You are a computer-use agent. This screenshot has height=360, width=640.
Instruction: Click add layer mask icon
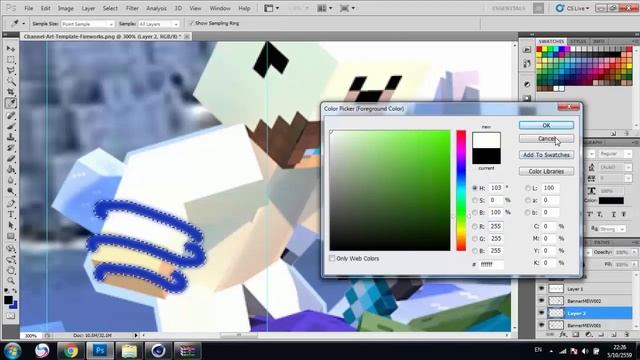[576, 334]
